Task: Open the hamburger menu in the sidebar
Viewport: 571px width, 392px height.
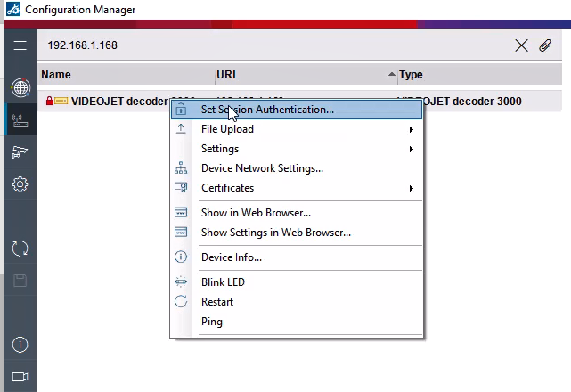Action: pos(19,45)
